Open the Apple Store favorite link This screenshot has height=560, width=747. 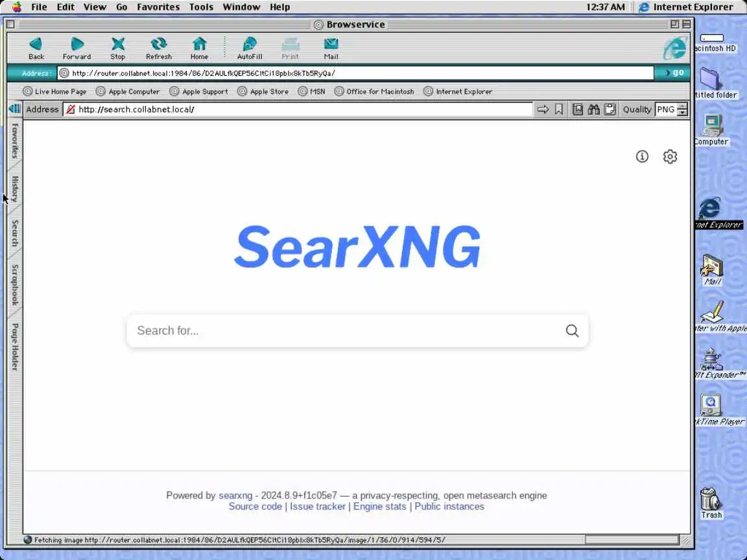click(263, 91)
